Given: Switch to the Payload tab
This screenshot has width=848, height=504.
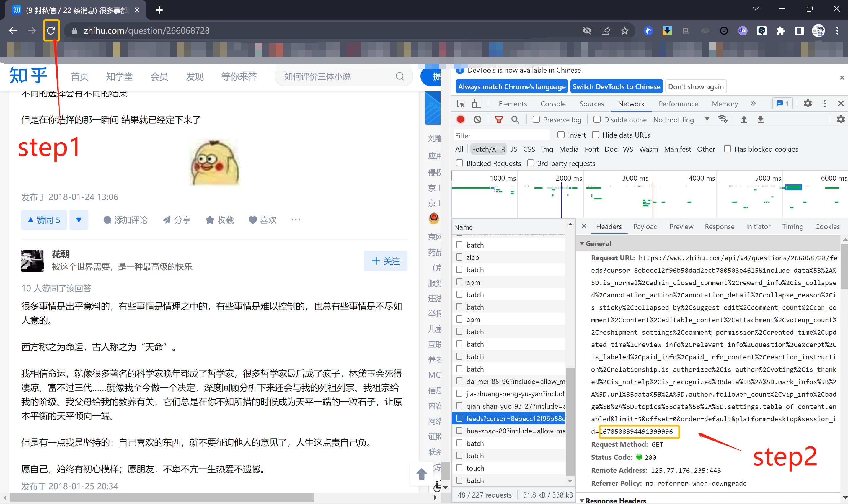Looking at the screenshot, I should pos(645,227).
